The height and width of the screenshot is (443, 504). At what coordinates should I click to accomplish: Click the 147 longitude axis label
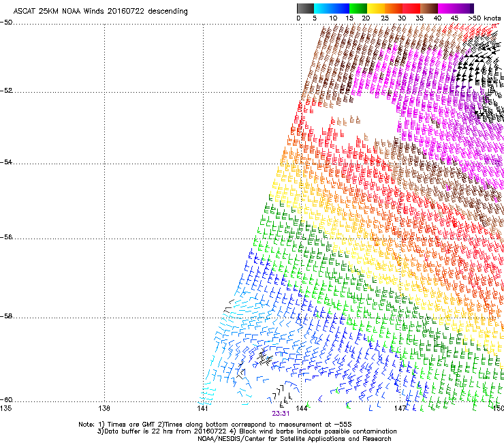pos(400,408)
